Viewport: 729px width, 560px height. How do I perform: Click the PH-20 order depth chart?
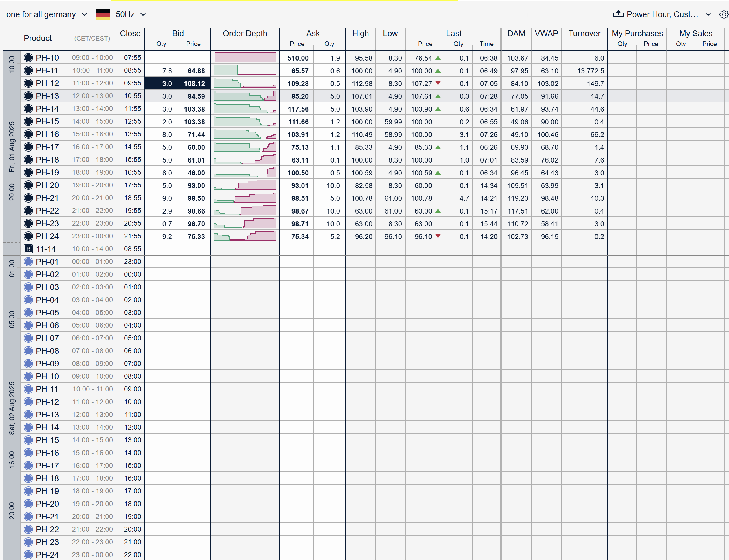click(245, 185)
